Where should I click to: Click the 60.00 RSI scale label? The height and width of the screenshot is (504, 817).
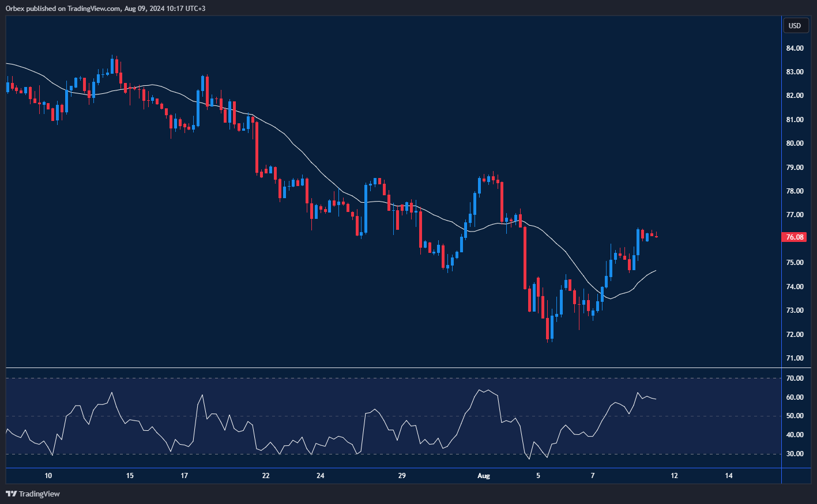795,397
